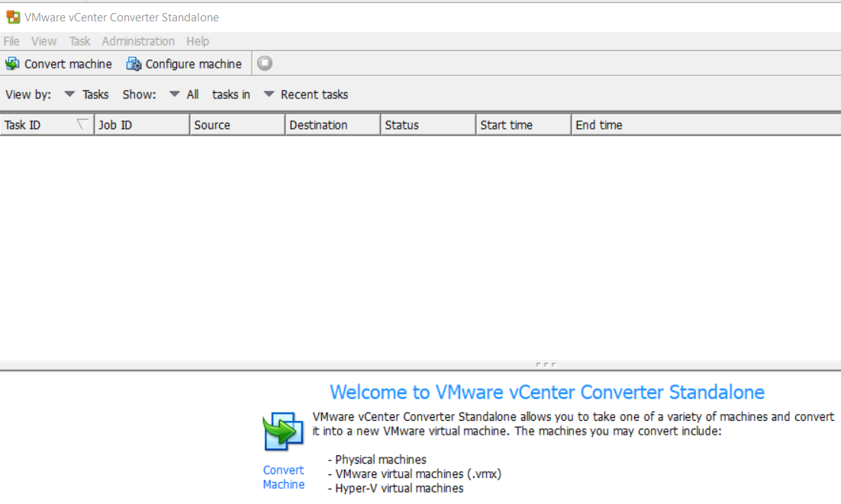Click the pane splitter grip dots
Screen dimensions: 841x504
(546, 364)
